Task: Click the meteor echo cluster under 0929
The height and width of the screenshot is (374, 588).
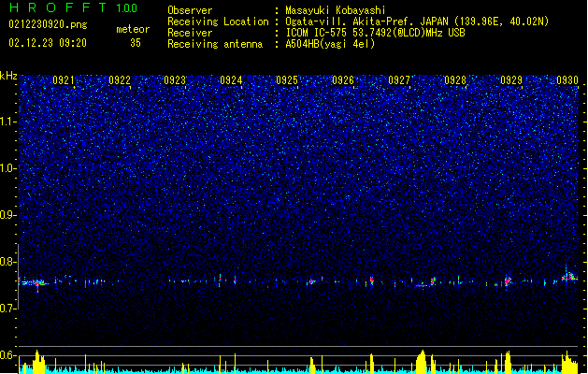Action: click(508, 280)
